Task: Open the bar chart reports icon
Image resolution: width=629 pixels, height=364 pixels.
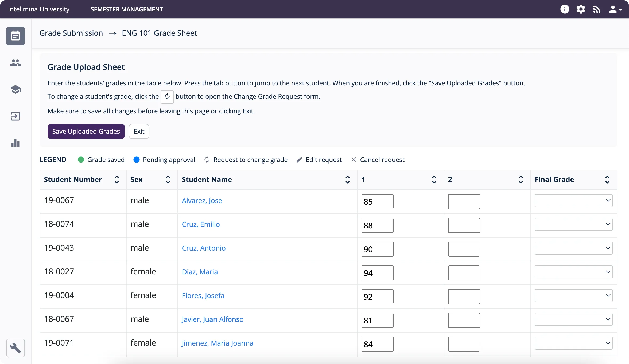Action: (15, 143)
